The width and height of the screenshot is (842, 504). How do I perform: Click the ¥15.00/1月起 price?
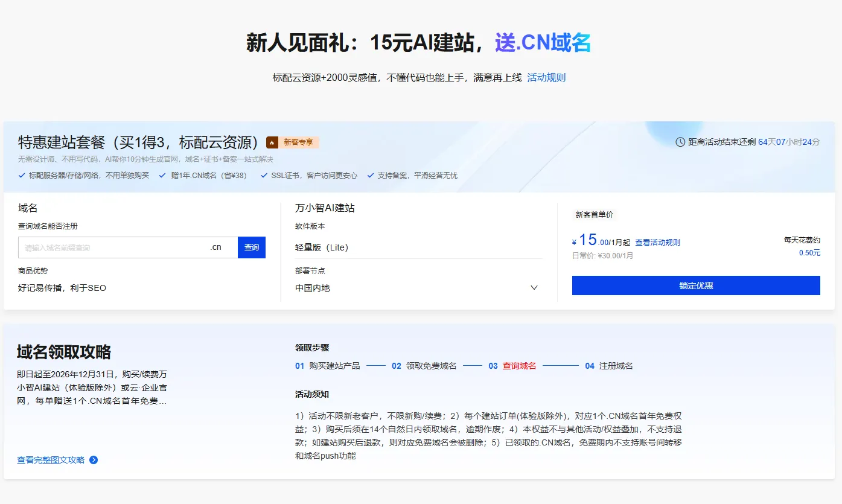click(601, 240)
